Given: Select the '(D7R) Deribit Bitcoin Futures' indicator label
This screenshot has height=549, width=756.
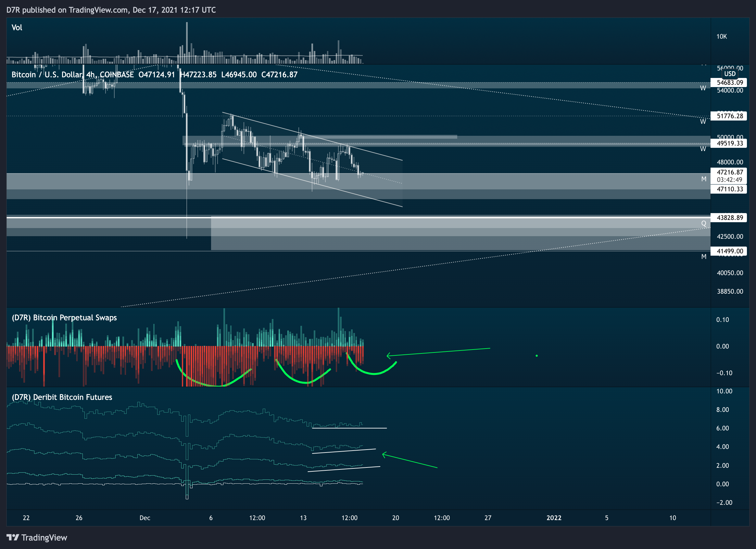Looking at the screenshot, I should (x=62, y=397).
